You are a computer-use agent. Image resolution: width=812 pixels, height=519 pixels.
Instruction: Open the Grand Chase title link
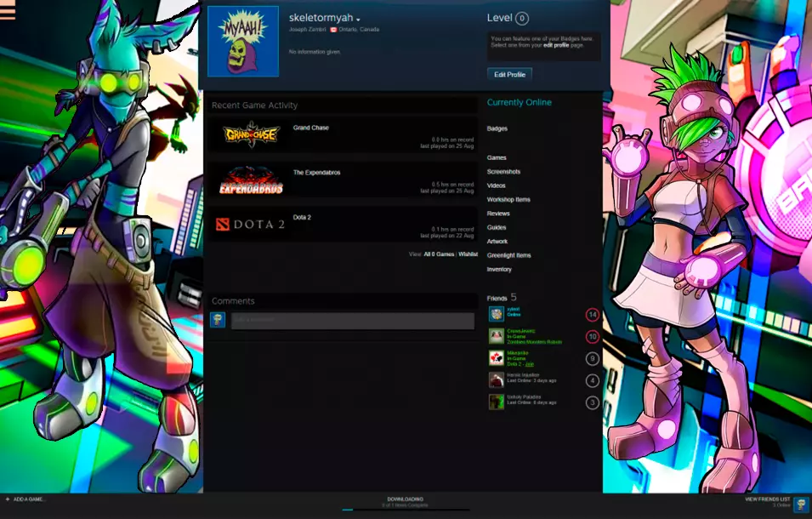tap(310, 128)
